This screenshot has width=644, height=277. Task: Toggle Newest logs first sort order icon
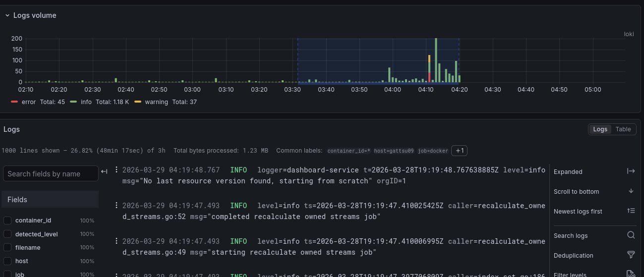tap(631, 211)
